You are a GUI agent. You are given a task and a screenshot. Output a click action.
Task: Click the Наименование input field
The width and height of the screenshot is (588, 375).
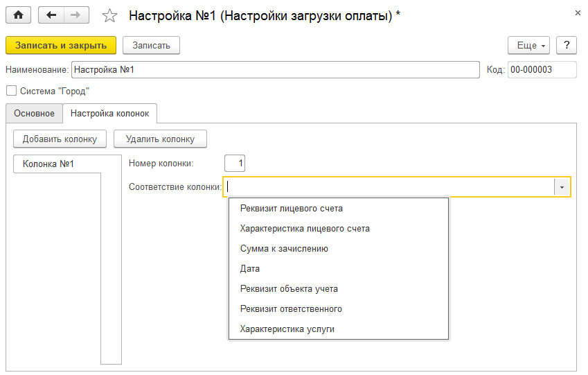tap(275, 70)
